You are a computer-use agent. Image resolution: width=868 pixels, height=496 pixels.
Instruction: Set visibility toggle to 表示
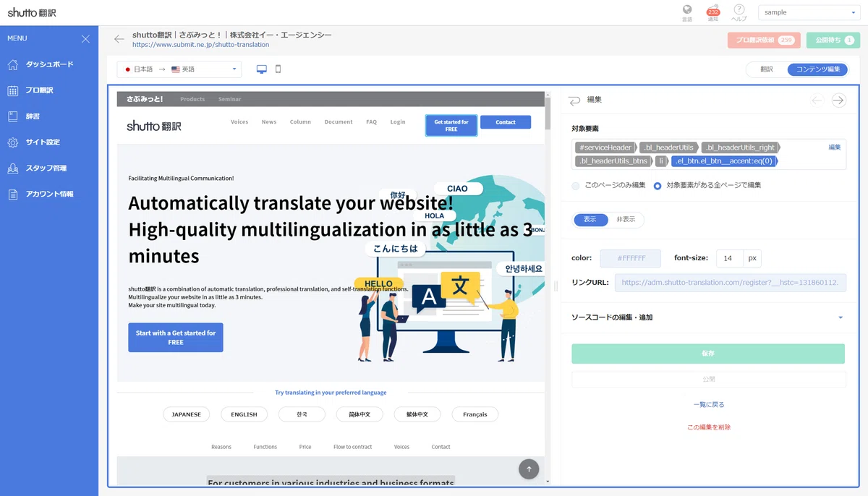pyautogui.click(x=590, y=220)
